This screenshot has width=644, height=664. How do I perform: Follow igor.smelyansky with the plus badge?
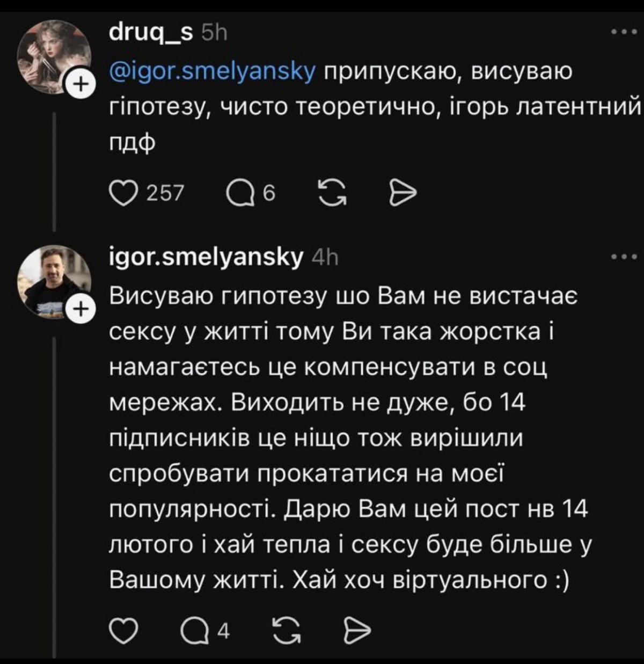(x=78, y=309)
